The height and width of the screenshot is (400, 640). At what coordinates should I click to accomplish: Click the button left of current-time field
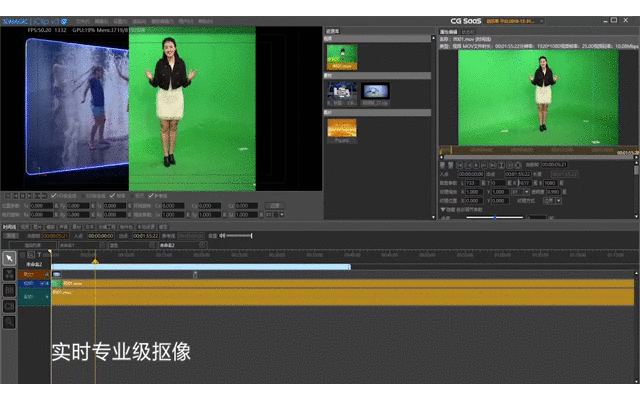(11, 236)
